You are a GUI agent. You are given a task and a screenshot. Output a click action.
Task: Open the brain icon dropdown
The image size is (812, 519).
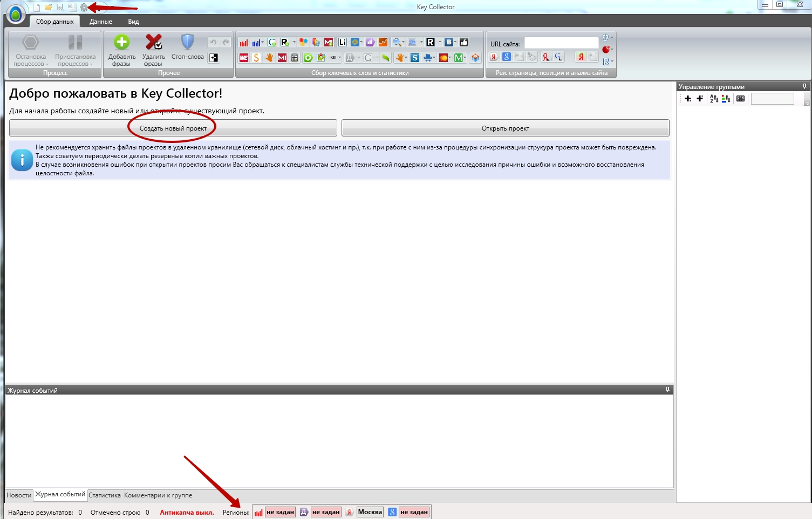[612, 37]
